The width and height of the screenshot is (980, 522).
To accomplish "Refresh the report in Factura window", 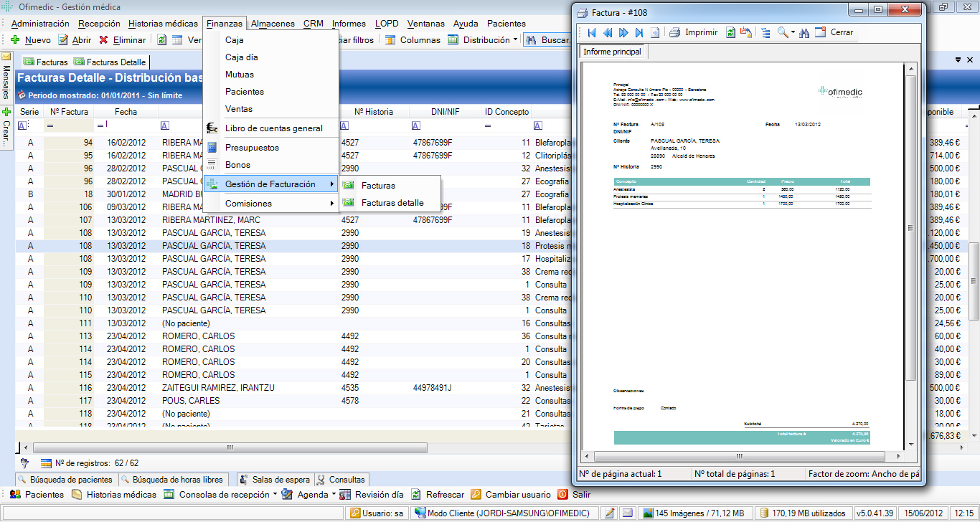I will tap(730, 32).
